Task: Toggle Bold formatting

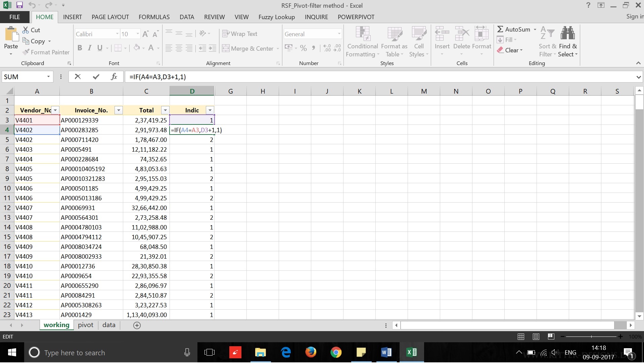Action: (x=80, y=48)
